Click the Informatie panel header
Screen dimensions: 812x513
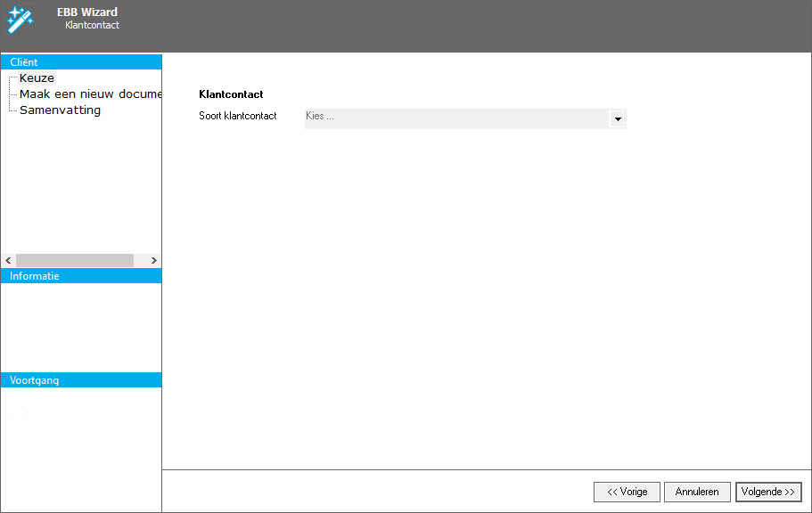81,276
